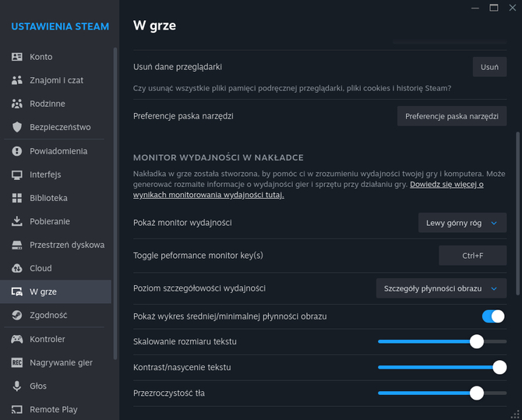Screen dimensions: 522x420
Task: Open the Powiadomienia settings page
Action: [x=55, y=151]
